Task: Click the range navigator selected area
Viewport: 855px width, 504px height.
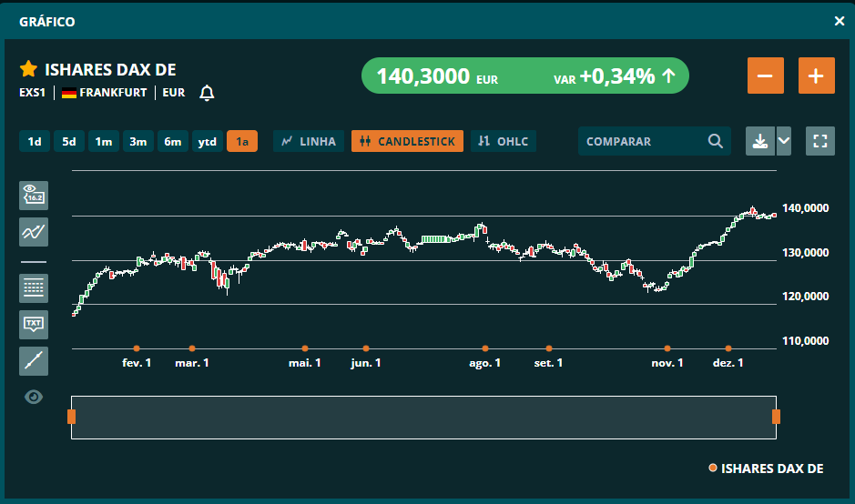Action: tap(423, 418)
